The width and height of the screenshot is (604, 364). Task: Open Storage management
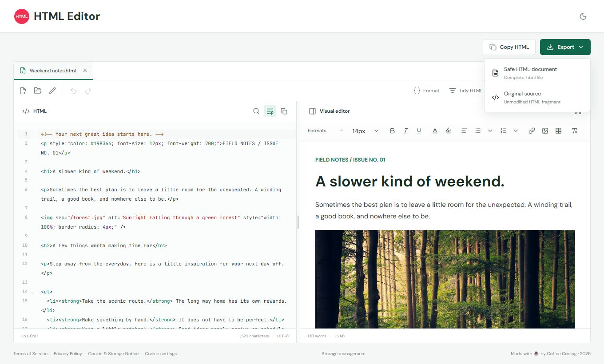coord(344,354)
